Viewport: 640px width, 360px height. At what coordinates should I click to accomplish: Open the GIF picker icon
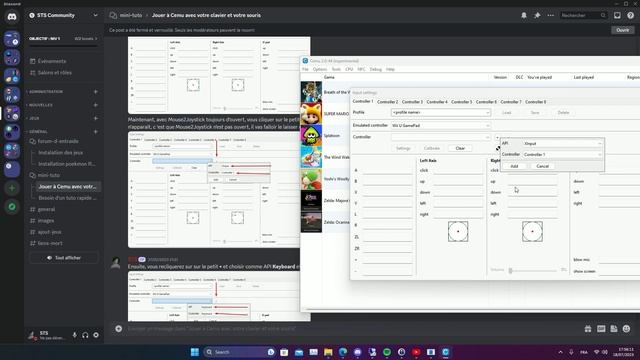point(601,329)
